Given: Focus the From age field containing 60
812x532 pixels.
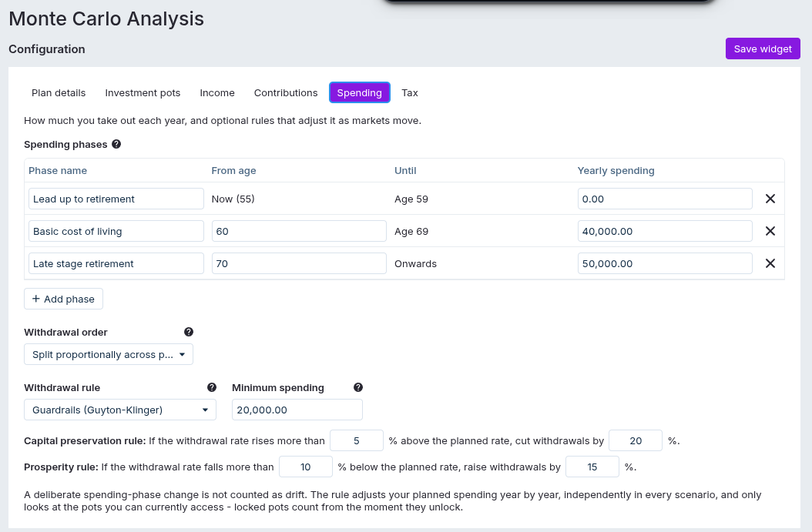Looking at the screenshot, I should pyautogui.click(x=299, y=231).
